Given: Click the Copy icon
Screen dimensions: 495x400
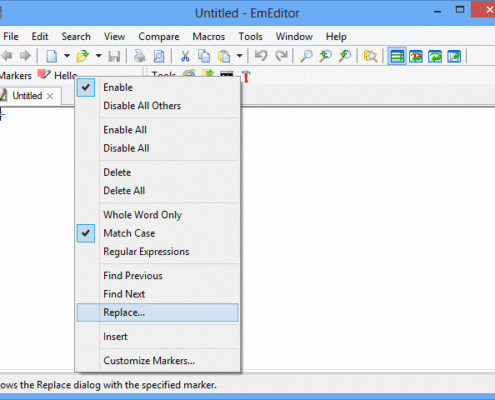Looking at the screenshot, I should pos(204,56).
